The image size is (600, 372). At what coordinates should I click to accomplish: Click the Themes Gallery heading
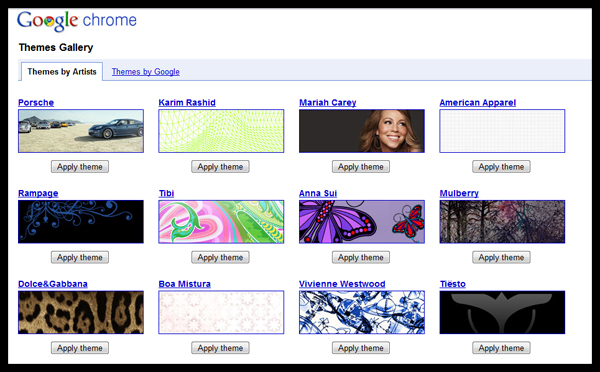(x=56, y=47)
